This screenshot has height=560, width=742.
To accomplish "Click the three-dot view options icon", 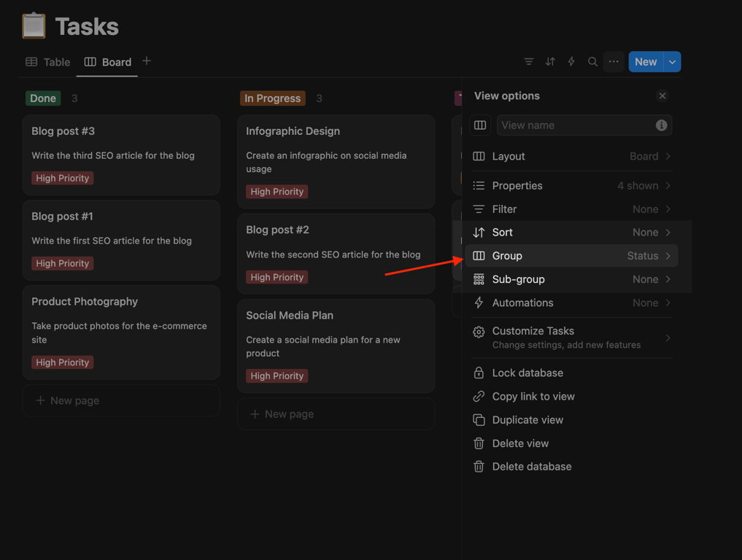I will tap(614, 62).
